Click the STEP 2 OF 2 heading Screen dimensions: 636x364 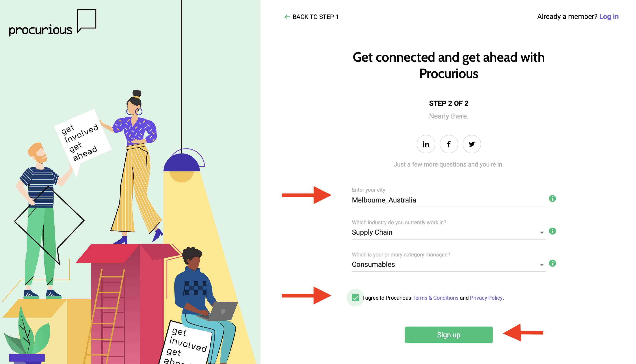click(448, 103)
